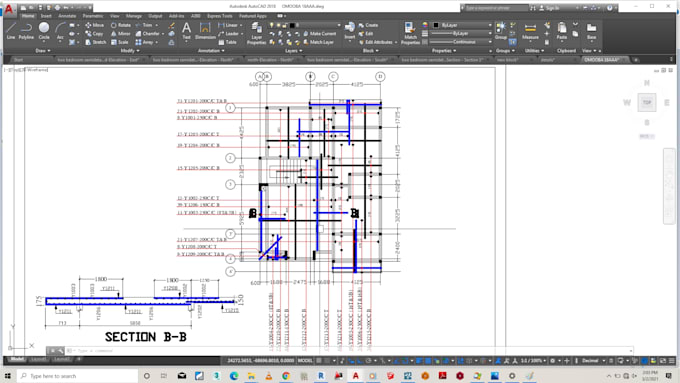This screenshot has height=383, width=680.
Task: Select the Line drawing tool
Action: pyautogui.click(x=11, y=31)
